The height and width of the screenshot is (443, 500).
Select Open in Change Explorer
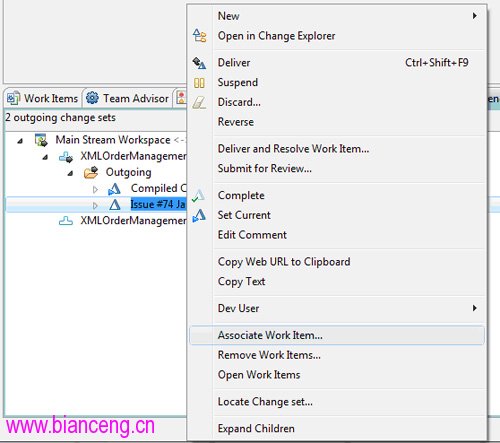(337, 36)
